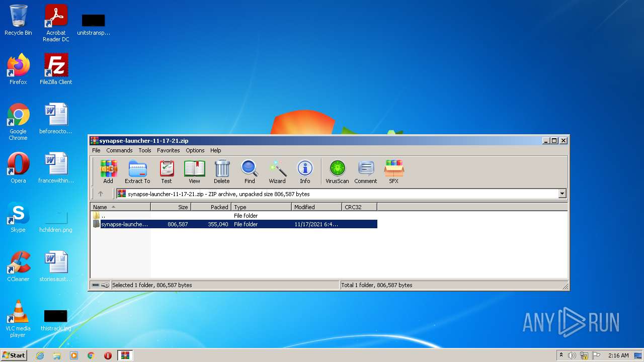Screen dimensions: 644x362
Task: Open Recycle Bin desktop icon
Action: point(18,20)
